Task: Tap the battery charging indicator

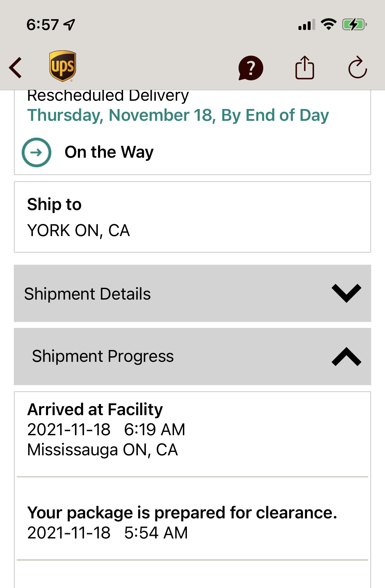Action: click(354, 25)
